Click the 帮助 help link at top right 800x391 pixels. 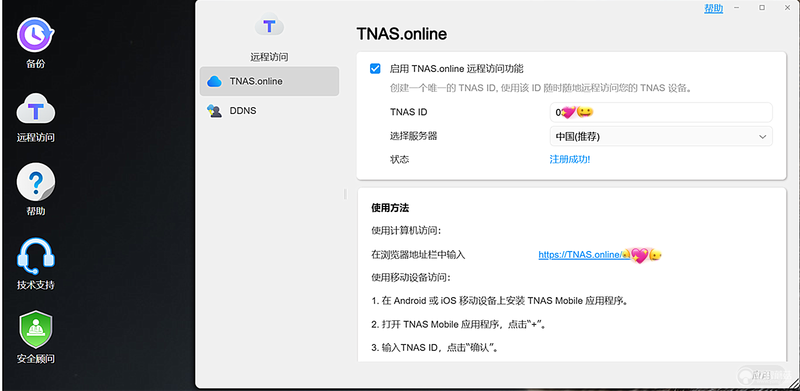coord(713,8)
